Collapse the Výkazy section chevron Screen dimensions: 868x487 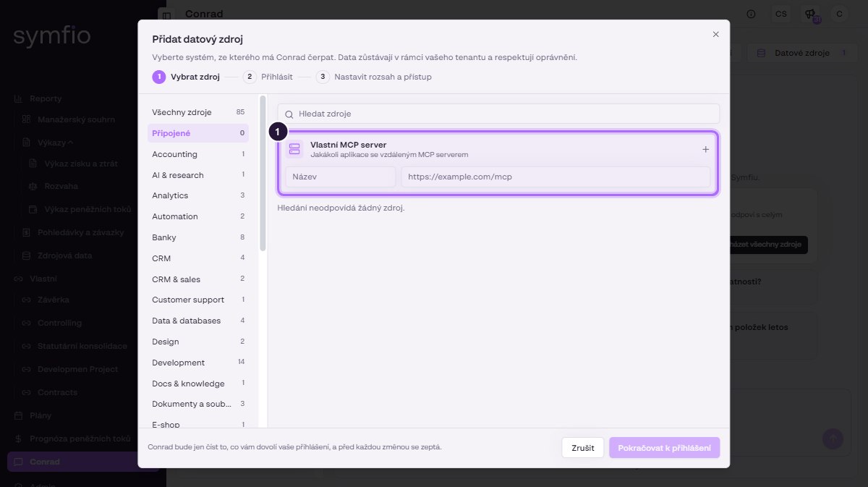(71, 142)
